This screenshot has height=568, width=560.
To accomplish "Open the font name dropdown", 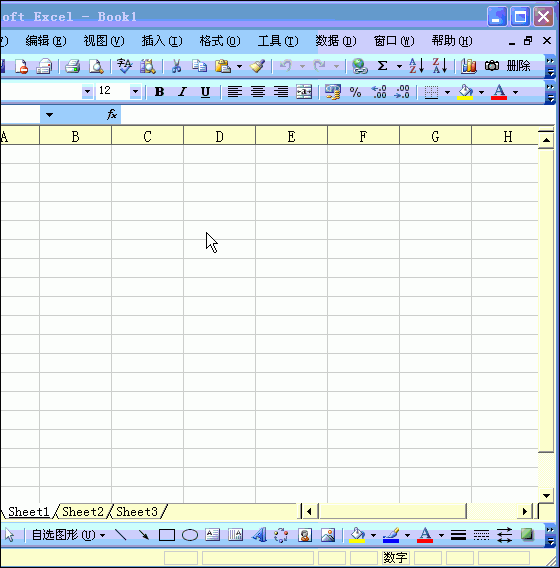I will click(87, 92).
